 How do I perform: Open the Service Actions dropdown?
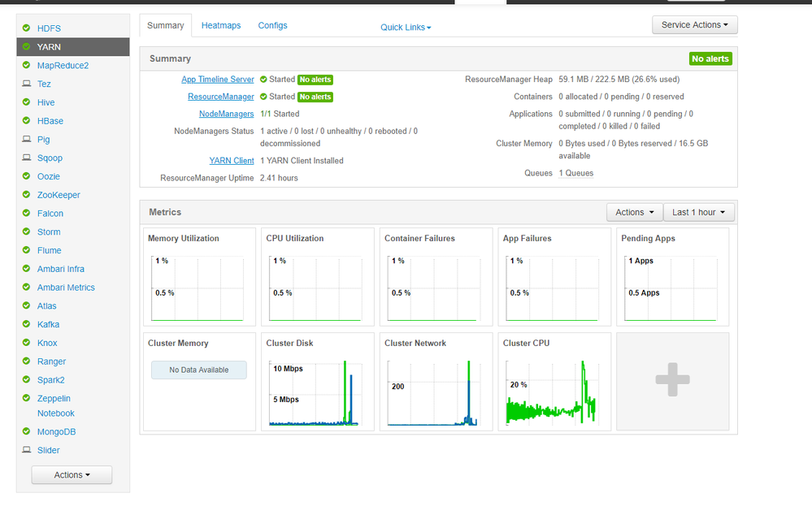click(x=694, y=25)
